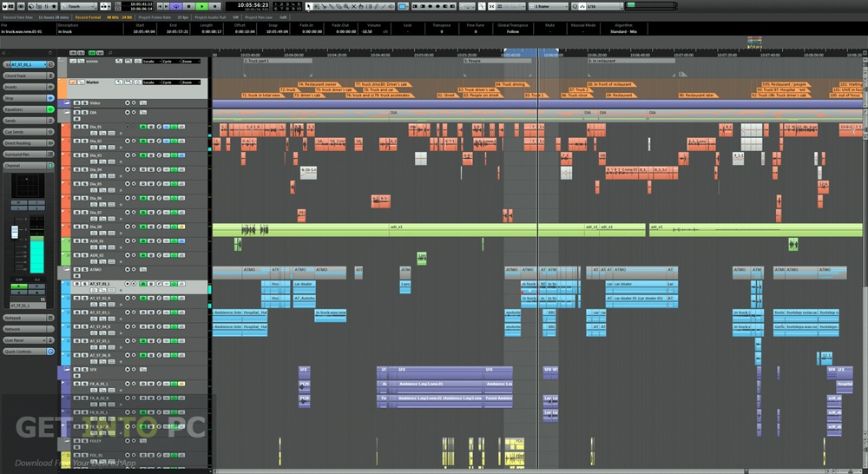868x474 pixels.
Task: Select the Mute X tool
Action: coord(354,6)
